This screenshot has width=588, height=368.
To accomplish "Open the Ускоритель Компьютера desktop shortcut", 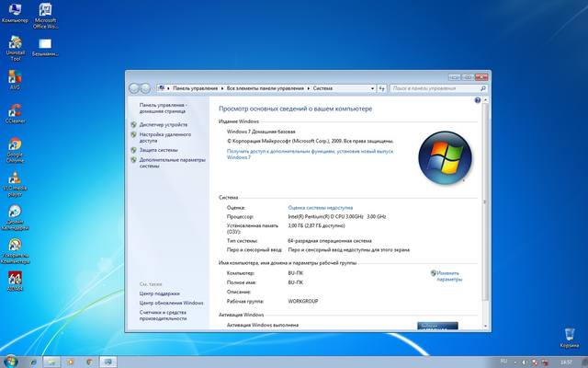I will [x=15, y=251].
